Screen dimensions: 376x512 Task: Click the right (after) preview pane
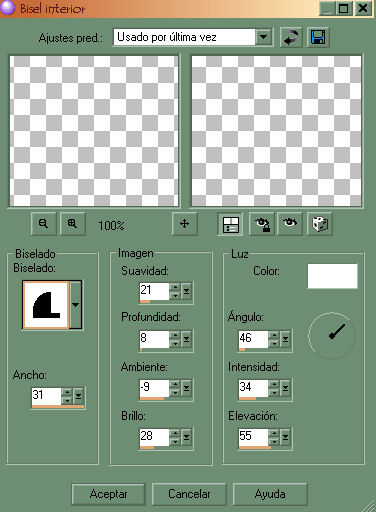pyautogui.click(x=277, y=131)
